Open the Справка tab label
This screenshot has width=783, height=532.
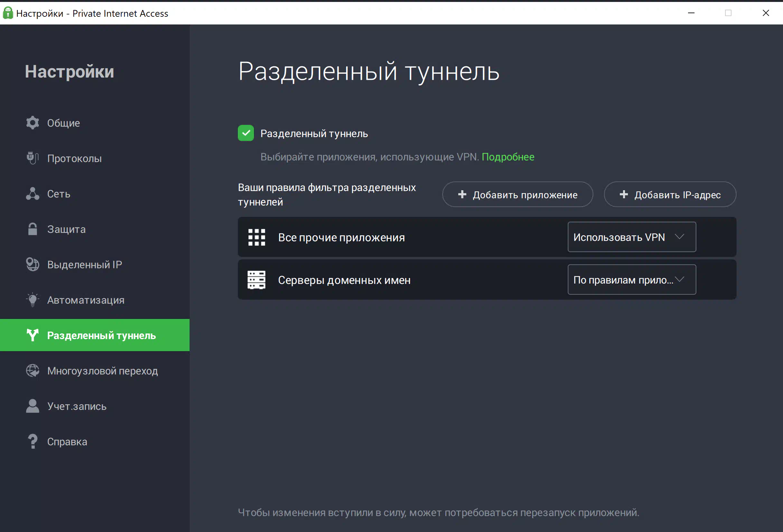click(x=67, y=442)
